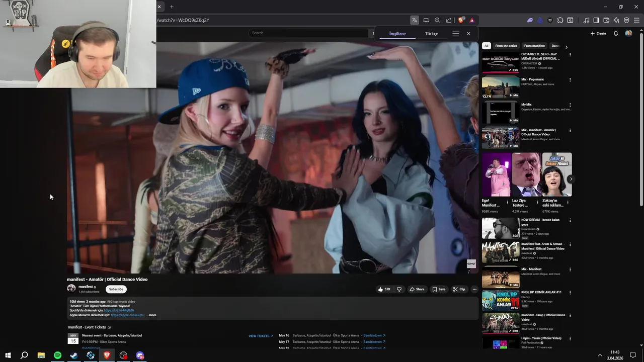Open the ORGANIZE ft. SEFO video thumbnail
The width and height of the screenshot is (644, 362).
[x=501, y=62]
